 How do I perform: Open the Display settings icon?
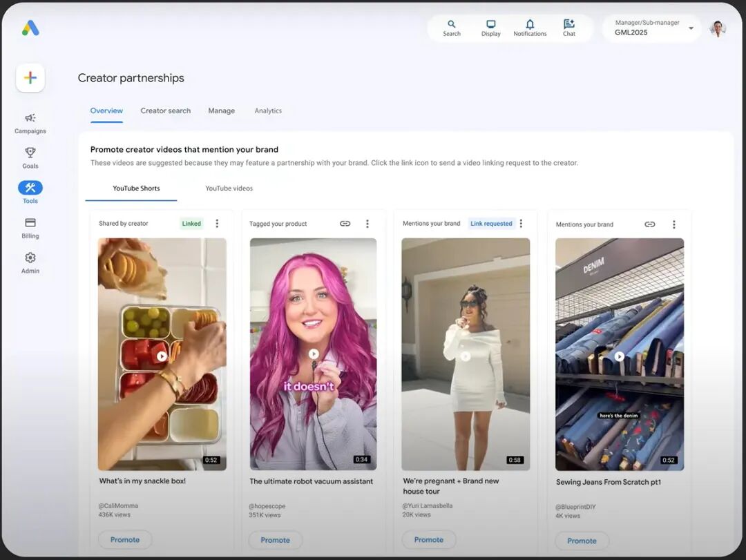(491, 28)
